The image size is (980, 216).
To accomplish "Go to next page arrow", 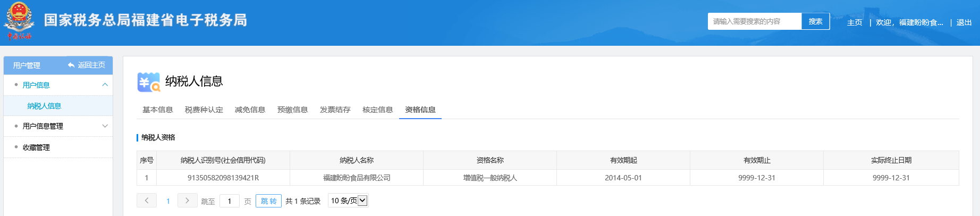I will [x=187, y=201].
